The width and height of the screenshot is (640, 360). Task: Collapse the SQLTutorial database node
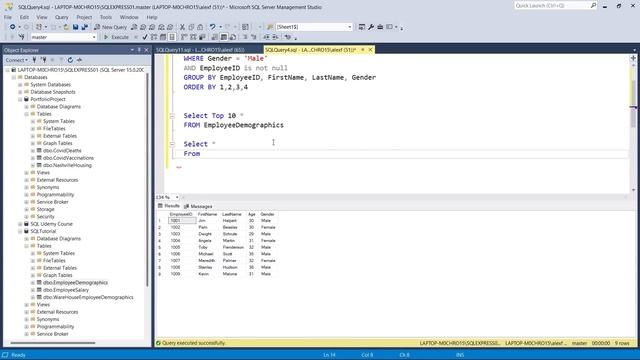point(20,231)
